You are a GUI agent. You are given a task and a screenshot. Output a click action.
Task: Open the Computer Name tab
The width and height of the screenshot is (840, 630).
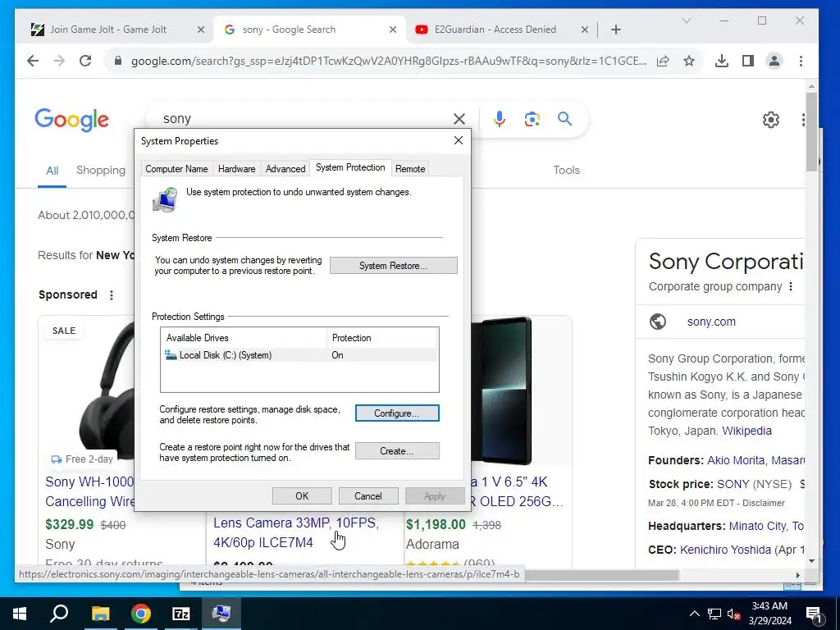pyautogui.click(x=176, y=169)
